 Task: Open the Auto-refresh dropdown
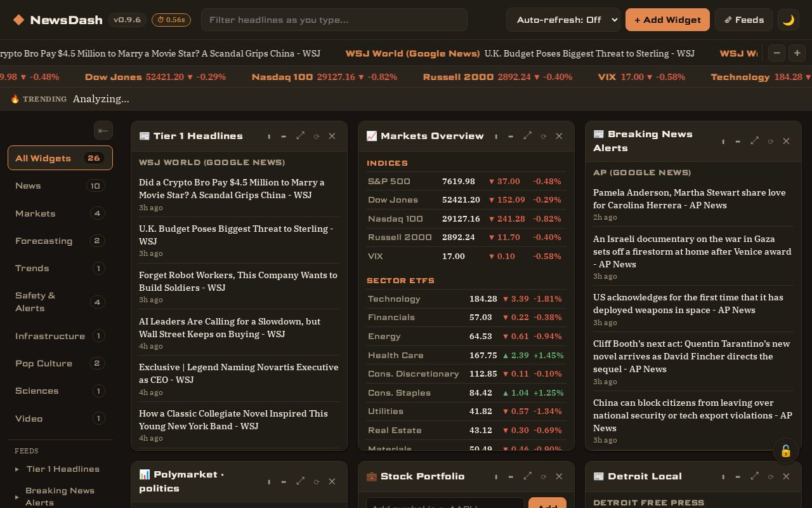(563, 20)
